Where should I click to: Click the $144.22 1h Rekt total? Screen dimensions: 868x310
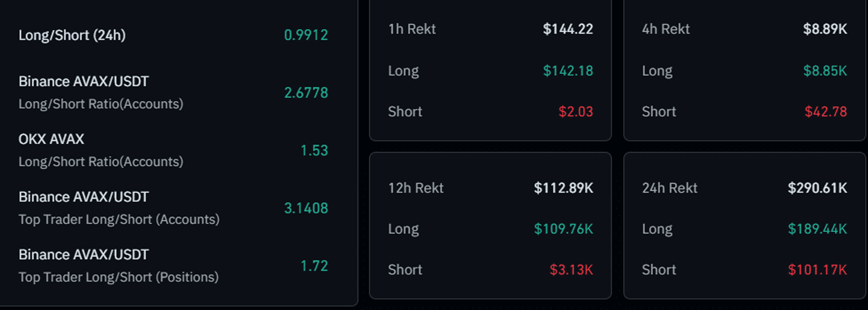click(x=568, y=29)
